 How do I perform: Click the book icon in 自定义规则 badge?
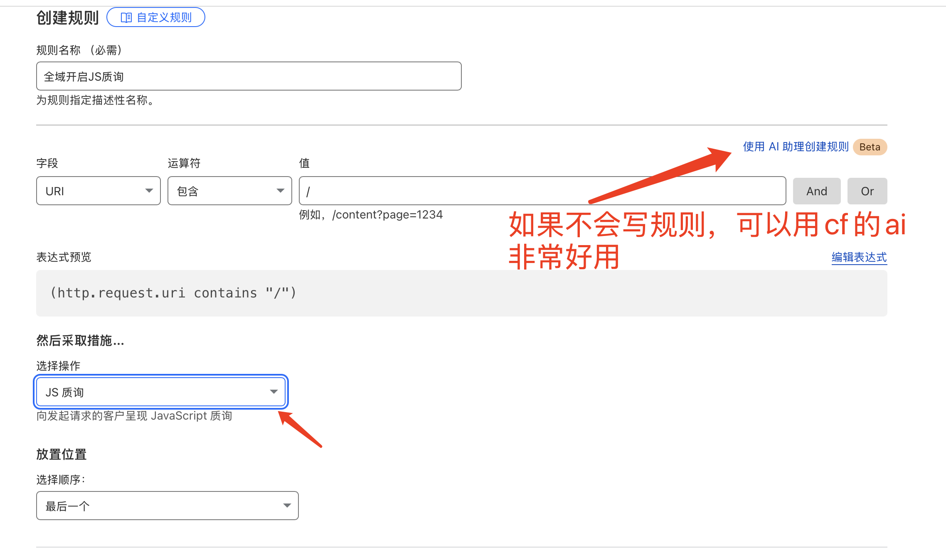pyautogui.click(x=126, y=17)
